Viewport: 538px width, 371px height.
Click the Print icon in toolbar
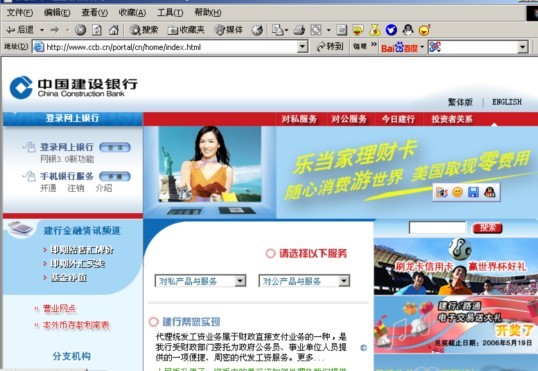299,30
